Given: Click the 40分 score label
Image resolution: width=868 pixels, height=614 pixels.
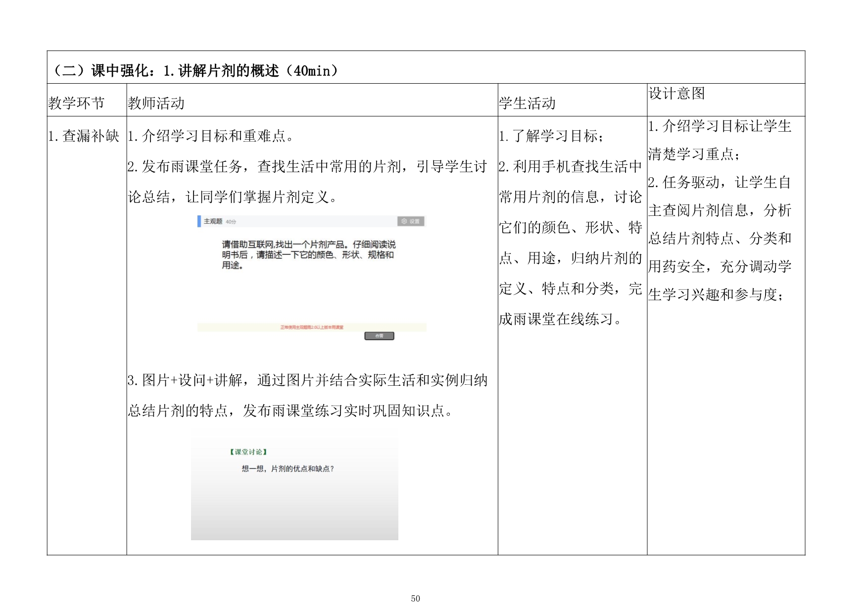Looking at the screenshot, I should coord(231,222).
